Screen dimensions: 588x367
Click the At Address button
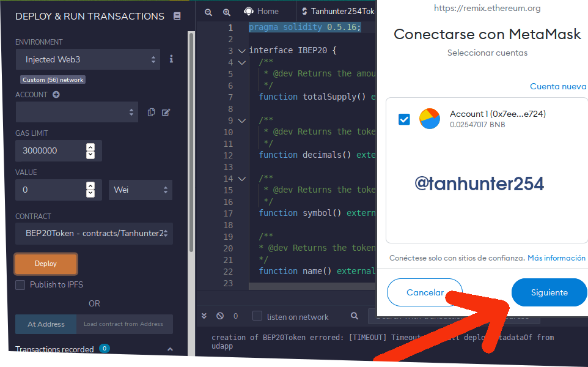click(46, 324)
